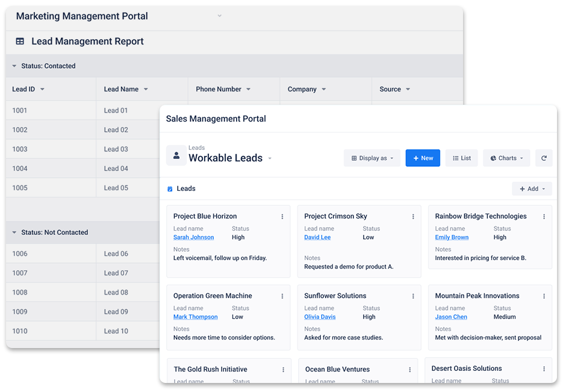Open the Marketing Management Portal dropdown chevron
Screen dimensions: 566x392
[219, 16]
